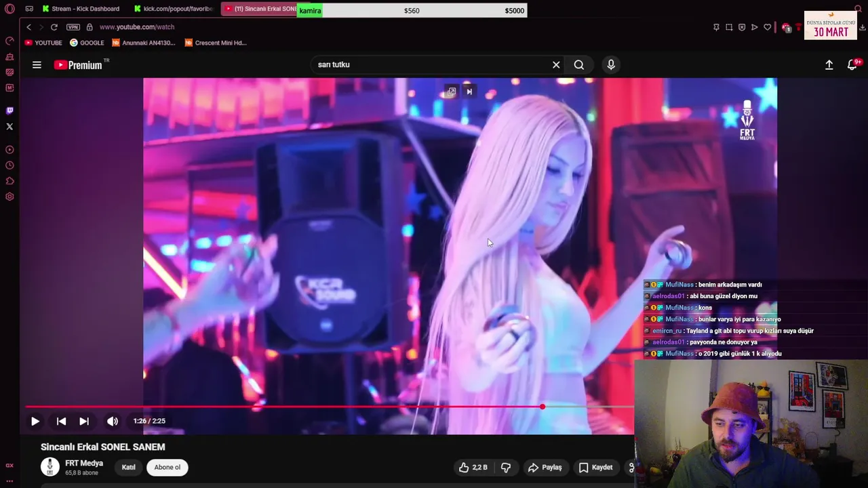Open Extensions cube icon in sidebar
The width and height of the screenshot is (868, 488).
pos(9,181)
